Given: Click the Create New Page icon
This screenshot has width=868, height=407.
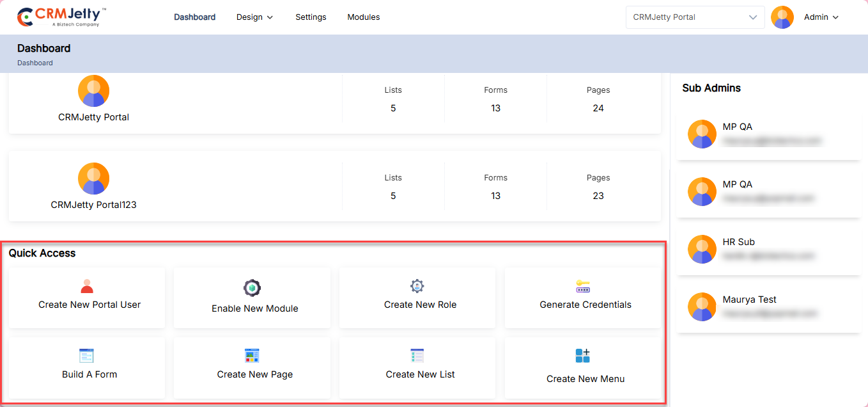Looking at the screenshot, I should click(x=252, y=356).
